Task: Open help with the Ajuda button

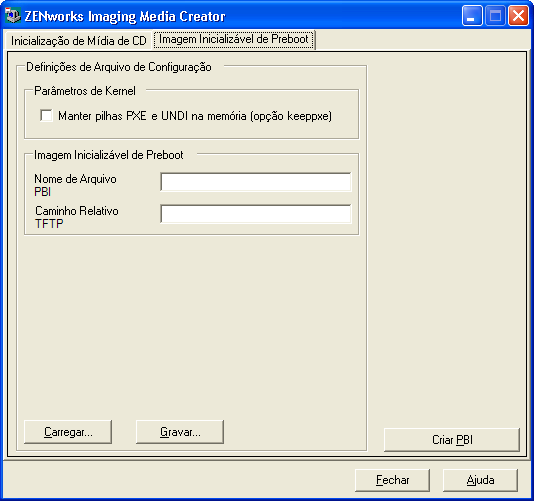Action: pyautogui.click(x=480, y=480)
